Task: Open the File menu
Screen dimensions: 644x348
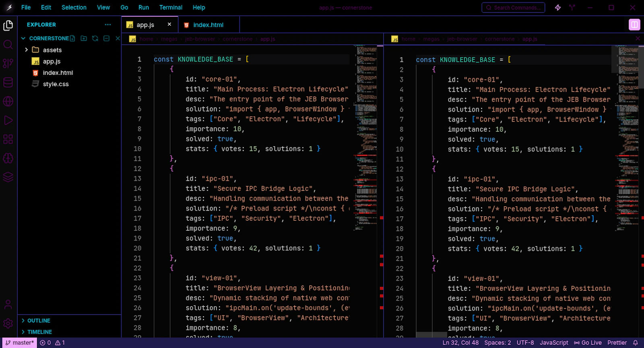Action: coord(26,7)
